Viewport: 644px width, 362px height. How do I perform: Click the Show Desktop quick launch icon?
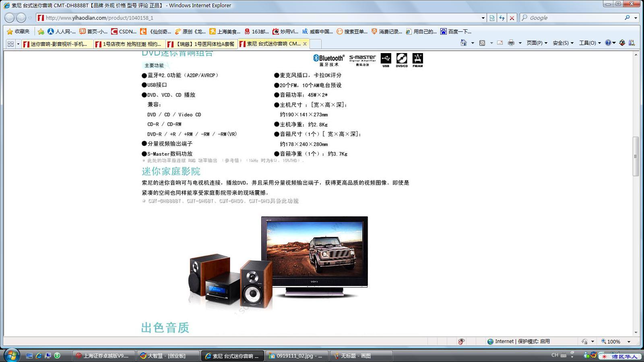click(29, 356)
